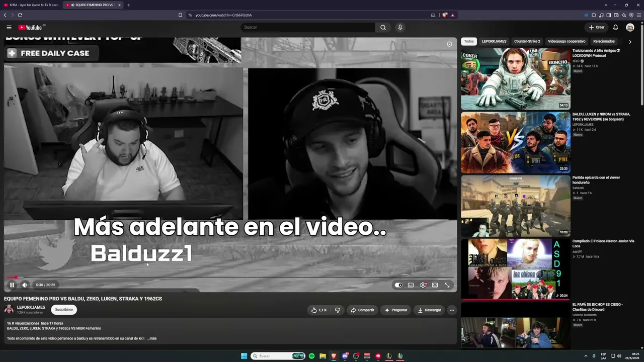Viewport: 644px width, 362px height.
Task: Open the LEPORKJAMES channel avatar
Action: [x=9, y=309]
